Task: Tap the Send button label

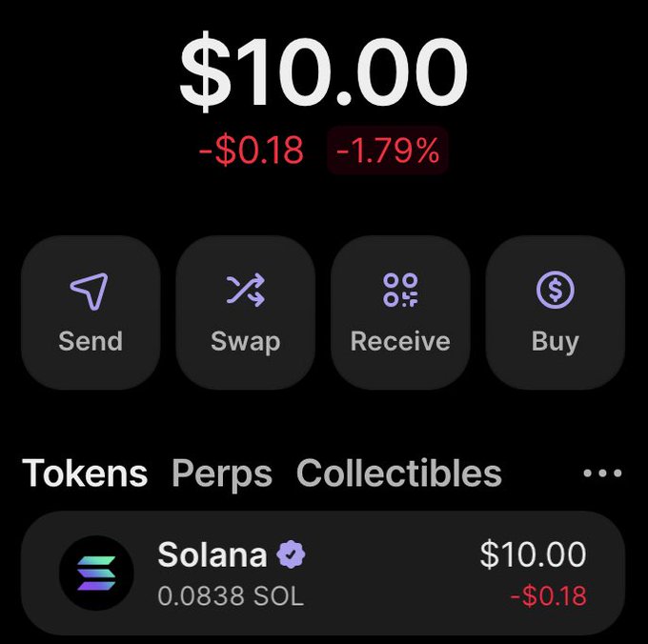Action: pos(91,341)
